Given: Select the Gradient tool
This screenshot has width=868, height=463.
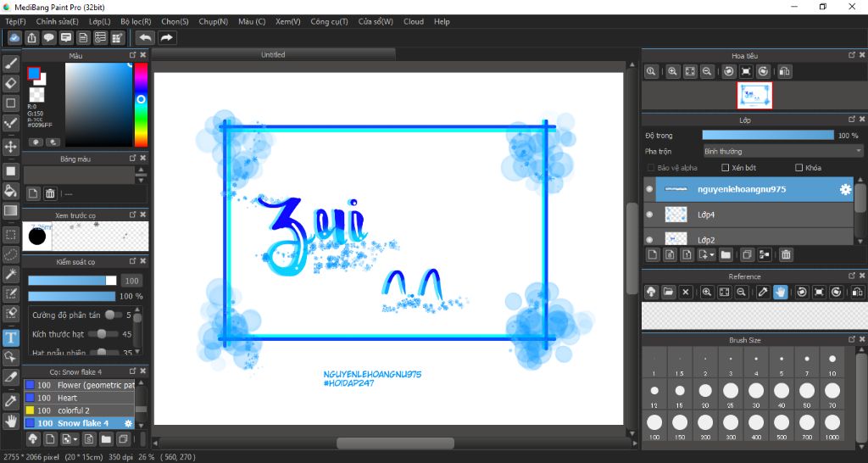Looking at the screenshot, I should point(10,211).
